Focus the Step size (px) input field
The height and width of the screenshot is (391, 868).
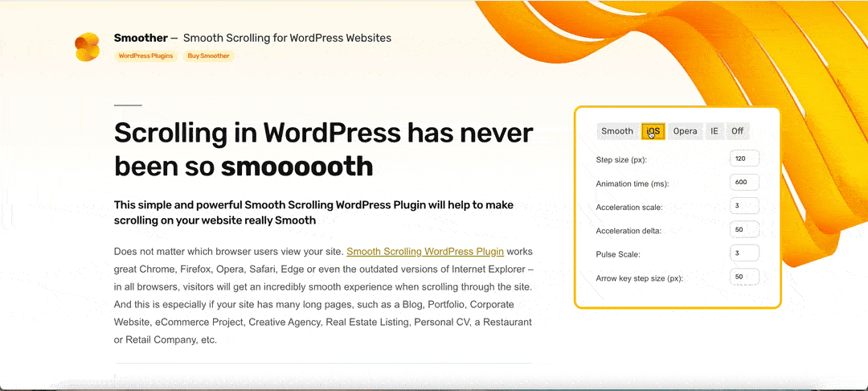pos(744,158)
